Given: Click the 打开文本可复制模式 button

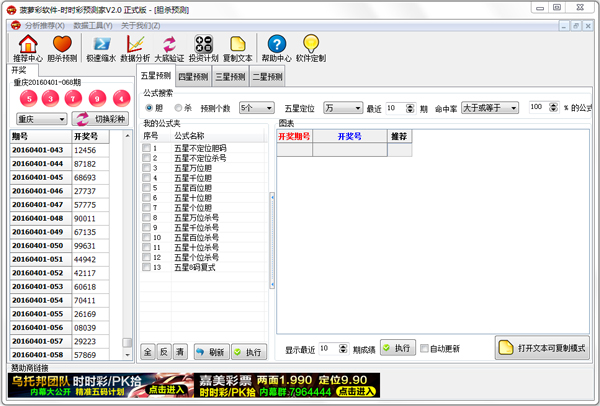Looking at the screenshot, I should coord(542,348).
